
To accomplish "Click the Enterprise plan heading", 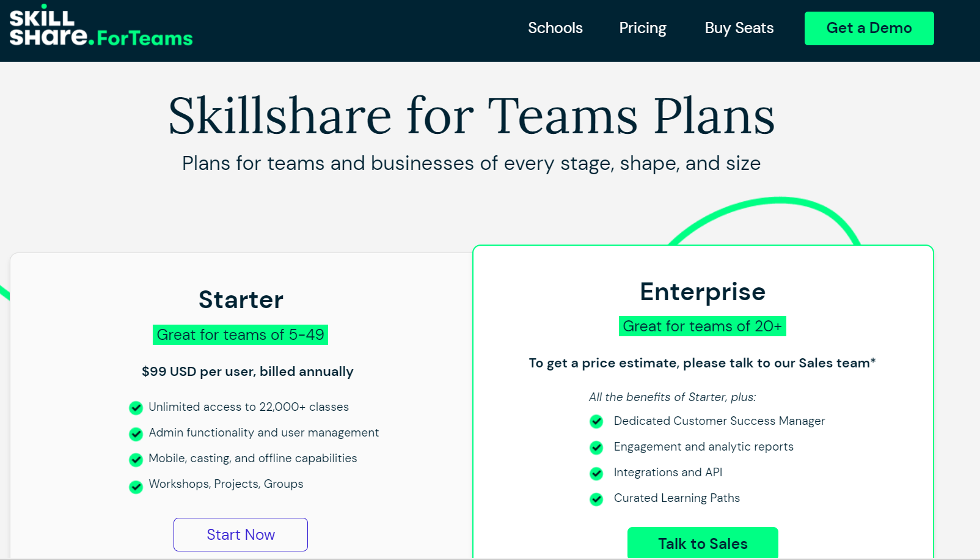I will [702, 292].
